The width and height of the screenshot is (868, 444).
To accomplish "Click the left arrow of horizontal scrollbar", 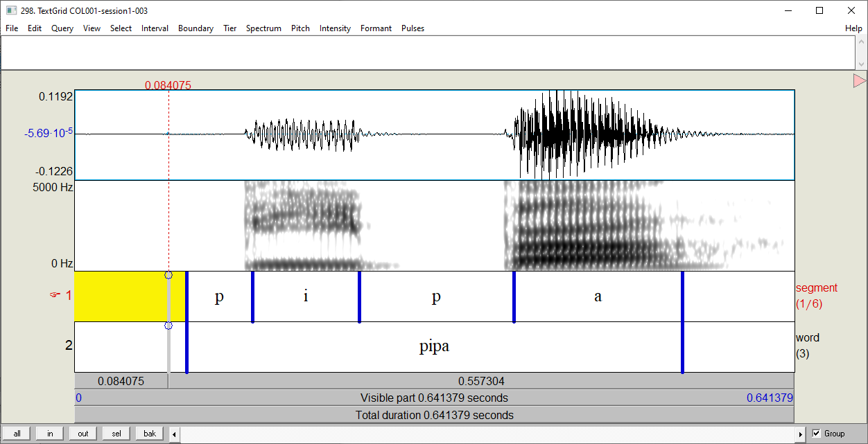I will [x=175, y=434].
